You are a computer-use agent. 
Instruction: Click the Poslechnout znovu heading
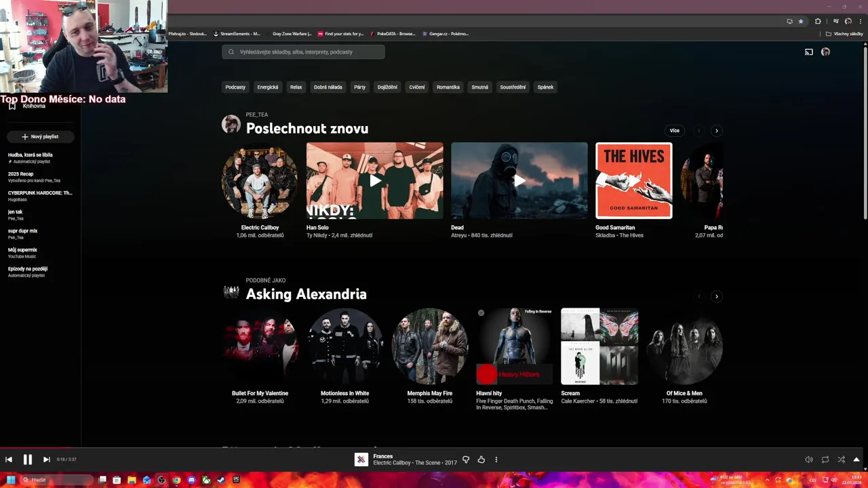tap(307, 129)
